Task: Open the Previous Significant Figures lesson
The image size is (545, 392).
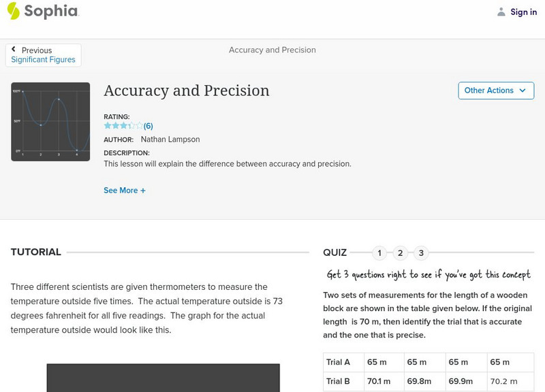Action: click(x=43, y=59)
